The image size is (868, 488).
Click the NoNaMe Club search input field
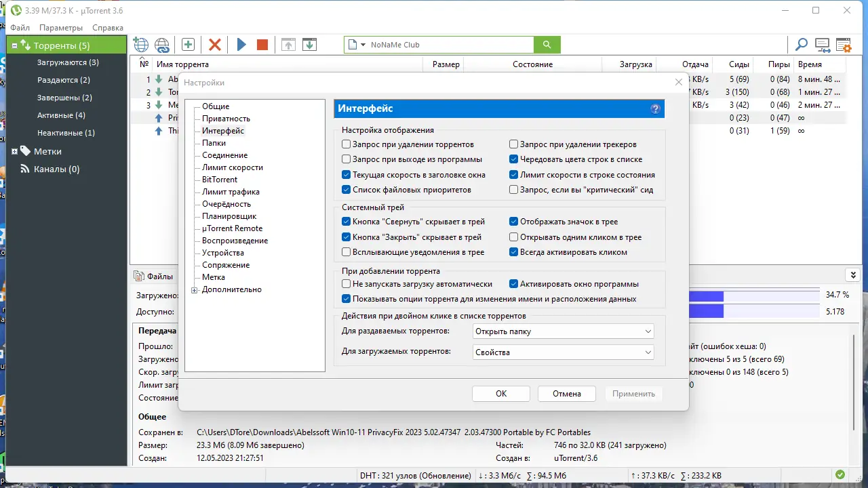point(451,45)
